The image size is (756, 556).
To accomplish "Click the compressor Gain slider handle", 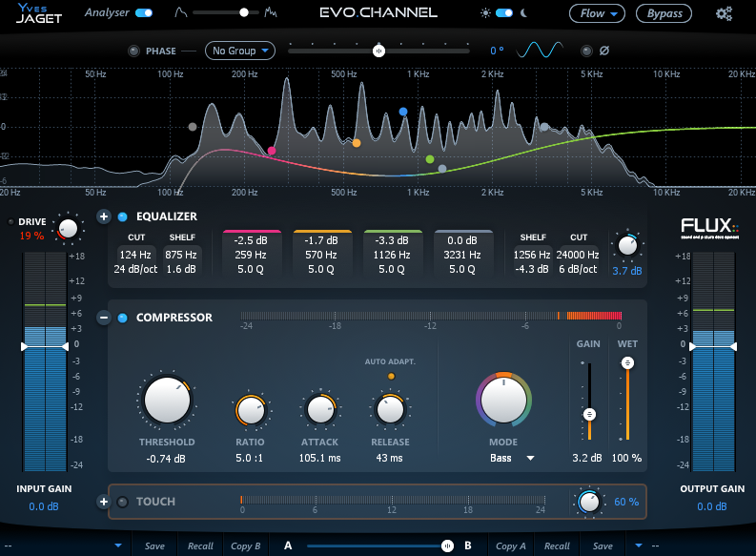I will click(x=589, y=415).
